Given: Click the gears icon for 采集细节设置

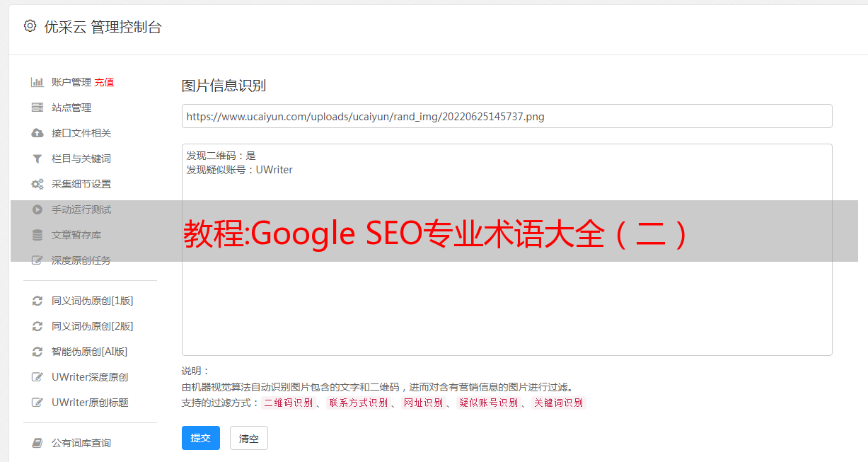Looking at the screenshot, I should [37, 184].
